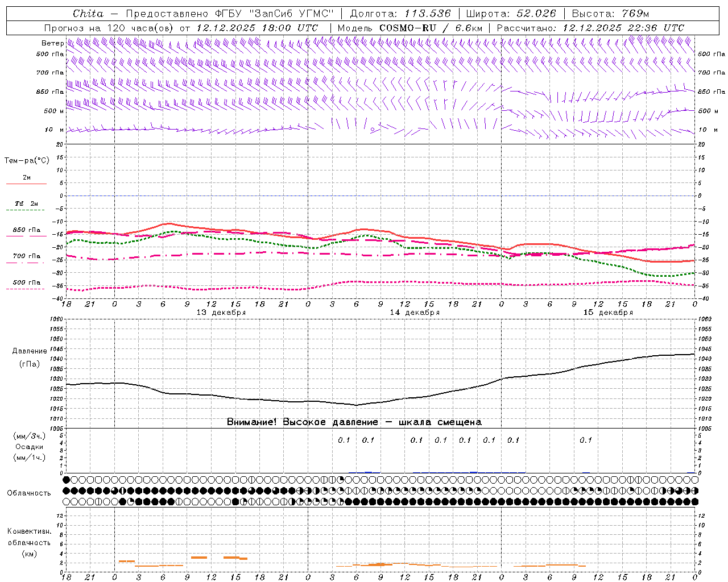Click the "Осадки" precipitation label
The image size is (728, 582).
[30, 447]
